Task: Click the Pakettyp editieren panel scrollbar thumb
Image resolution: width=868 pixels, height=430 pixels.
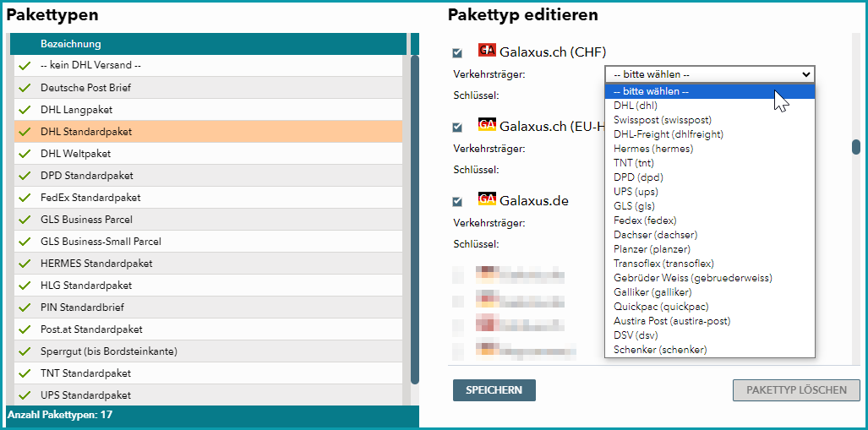Action: (x=856, y=146)
